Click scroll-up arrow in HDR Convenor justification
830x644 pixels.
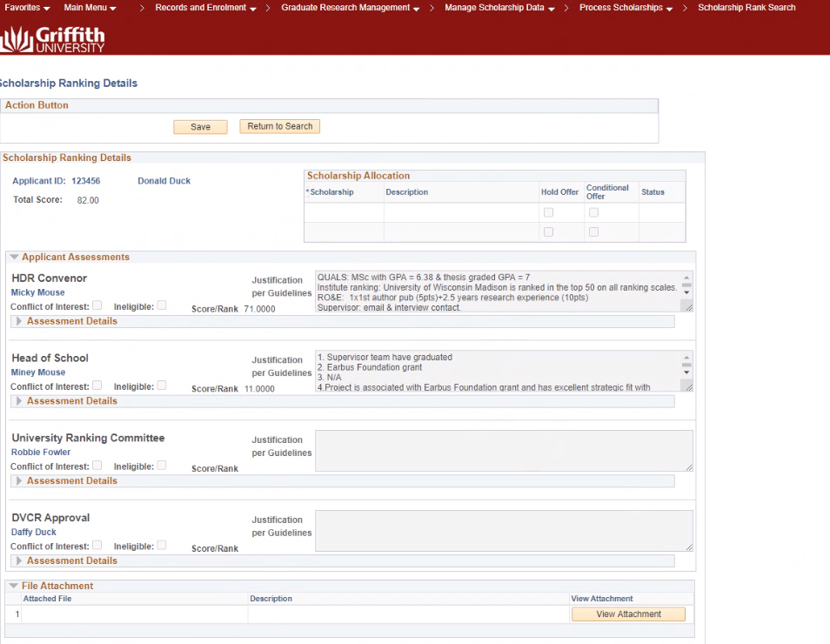(686, 285)
